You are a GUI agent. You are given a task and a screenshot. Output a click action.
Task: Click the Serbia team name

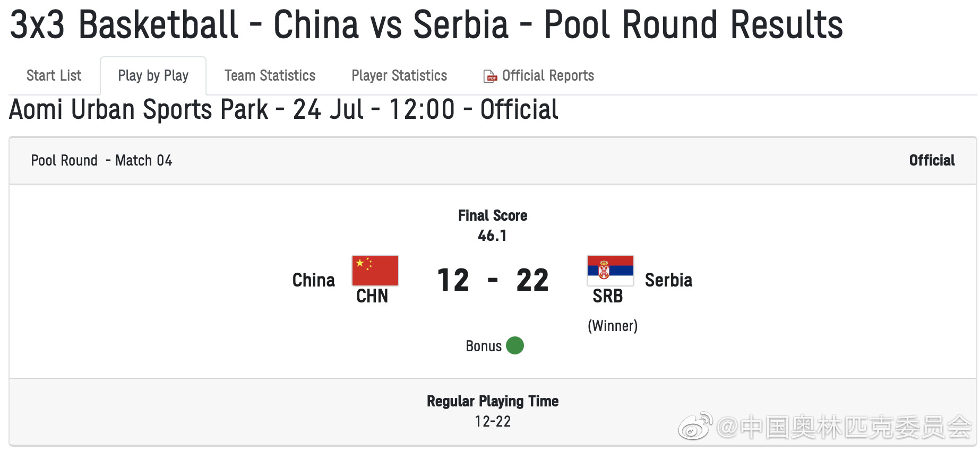coord(668,280)
